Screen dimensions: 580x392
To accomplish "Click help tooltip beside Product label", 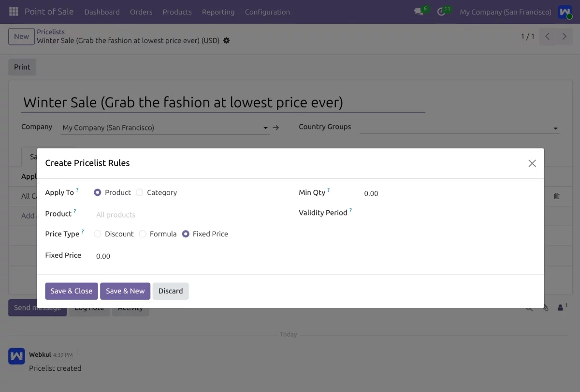I will (75, 211).
